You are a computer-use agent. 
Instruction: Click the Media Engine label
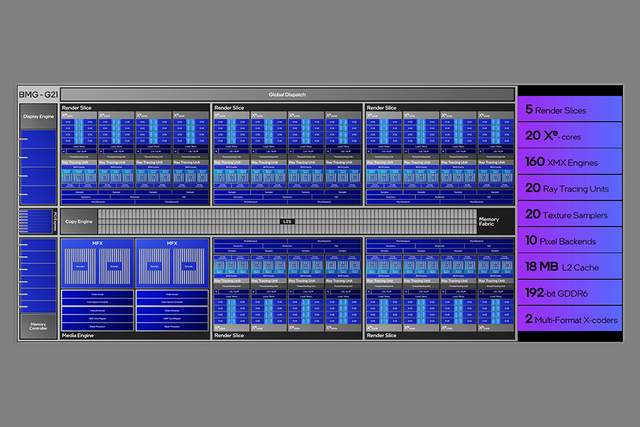click(x=78, y=337)
